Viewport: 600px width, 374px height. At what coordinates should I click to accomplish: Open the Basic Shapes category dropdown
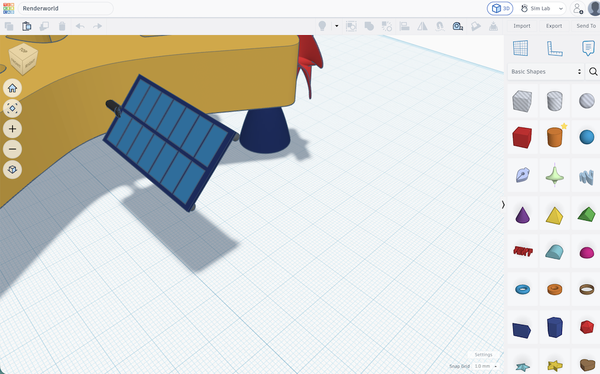tap(546, 72)
